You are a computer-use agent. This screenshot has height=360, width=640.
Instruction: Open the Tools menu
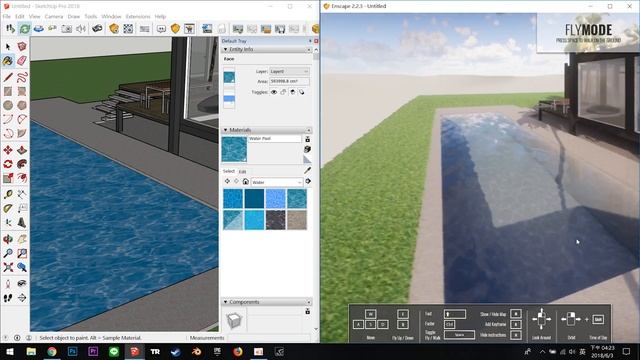coord(91,16)
